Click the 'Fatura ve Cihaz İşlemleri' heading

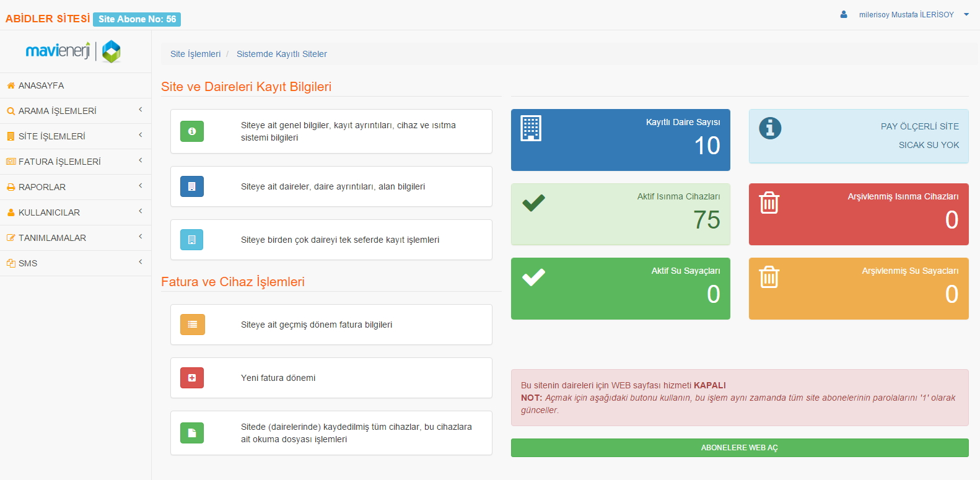click(233, 282)
